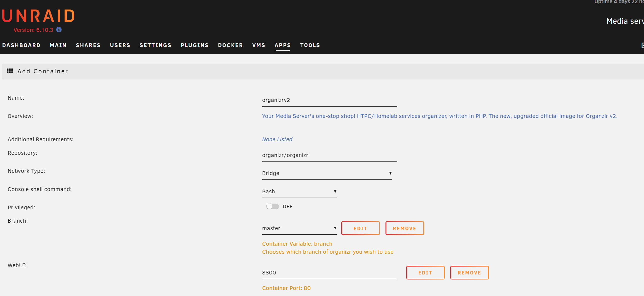This screenshot has width=644, height=296.
Task: Open the Plugins tab
Action: (x=194, y=45)
